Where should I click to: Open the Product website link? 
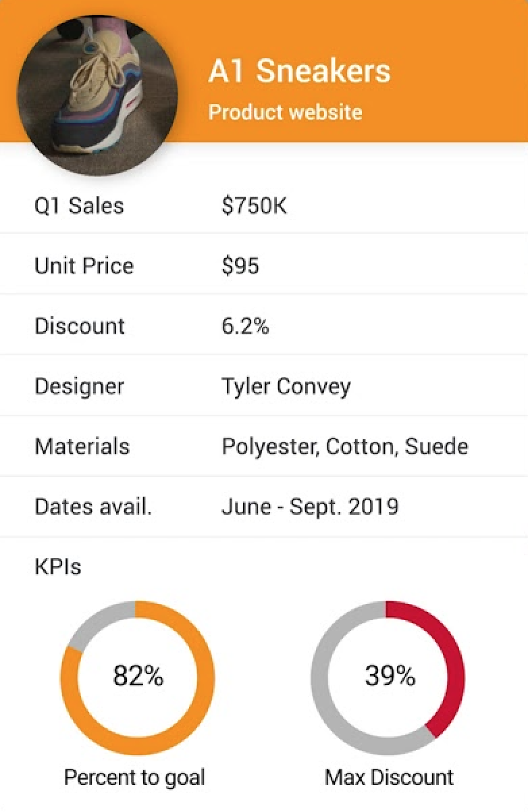click(x=285, y=112)
